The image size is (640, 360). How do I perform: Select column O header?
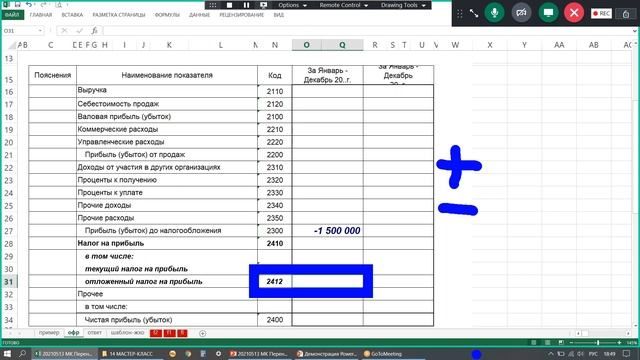307,45
